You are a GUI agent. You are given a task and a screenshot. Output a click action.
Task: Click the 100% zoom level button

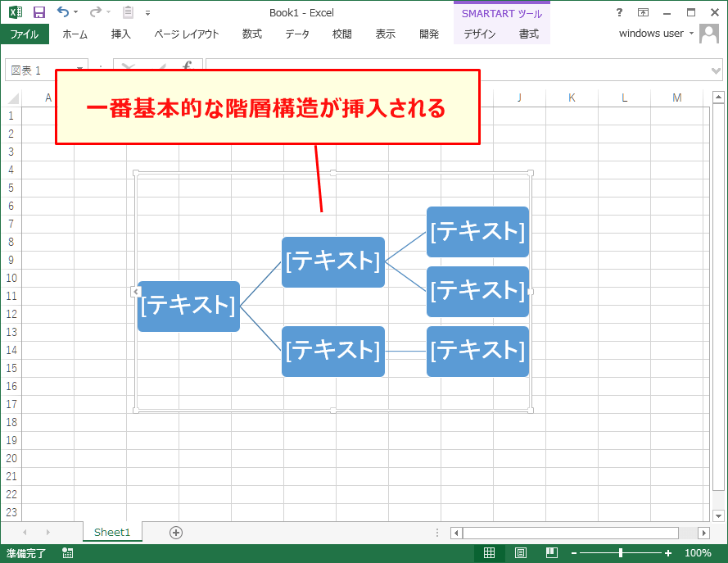coord(697,553)
